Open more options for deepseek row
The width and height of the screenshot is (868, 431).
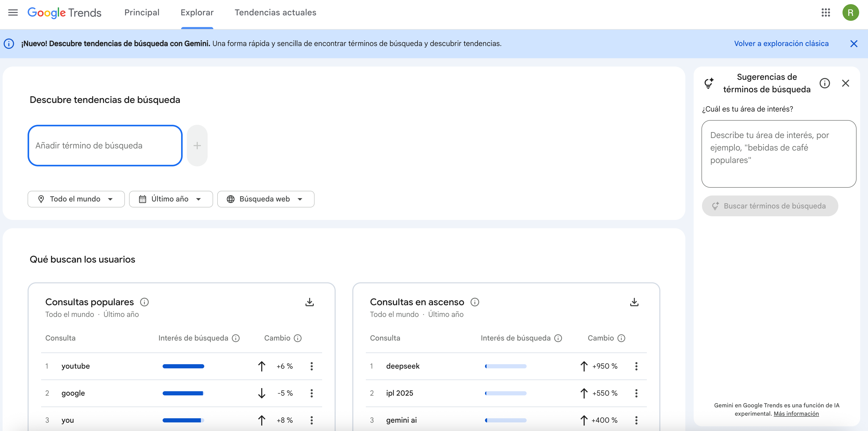click(x=636, y=366)
